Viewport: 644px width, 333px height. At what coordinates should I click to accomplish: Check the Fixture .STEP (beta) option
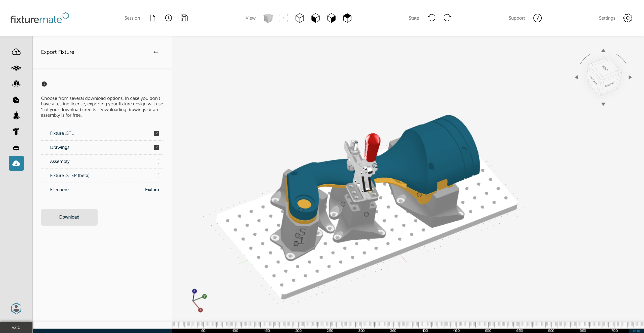156,176
